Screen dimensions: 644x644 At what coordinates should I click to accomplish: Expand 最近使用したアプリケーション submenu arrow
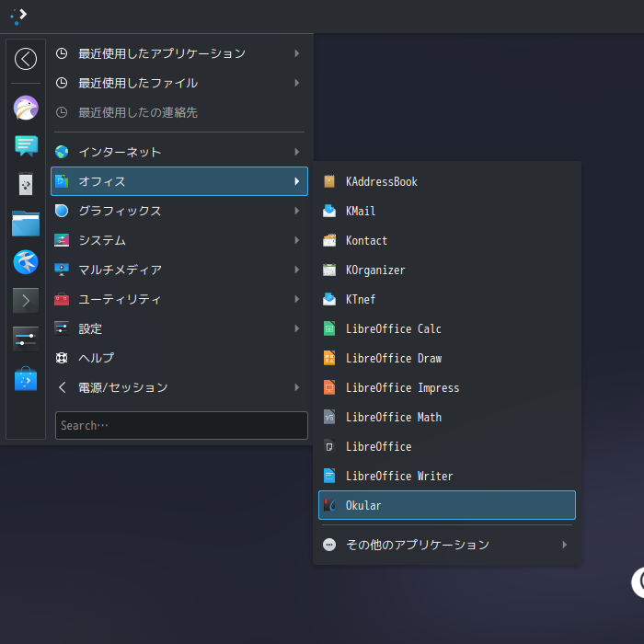(297, 53)
